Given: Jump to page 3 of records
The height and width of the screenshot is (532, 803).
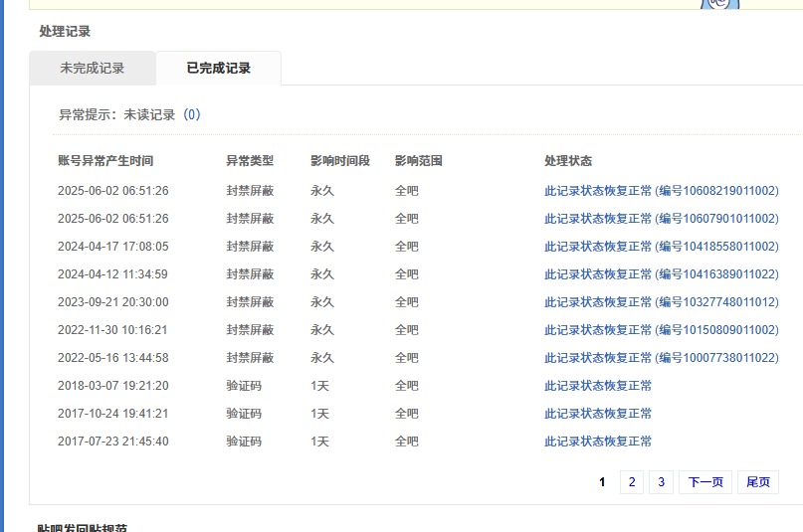Looking at the screenshot, I should [661, 482].
